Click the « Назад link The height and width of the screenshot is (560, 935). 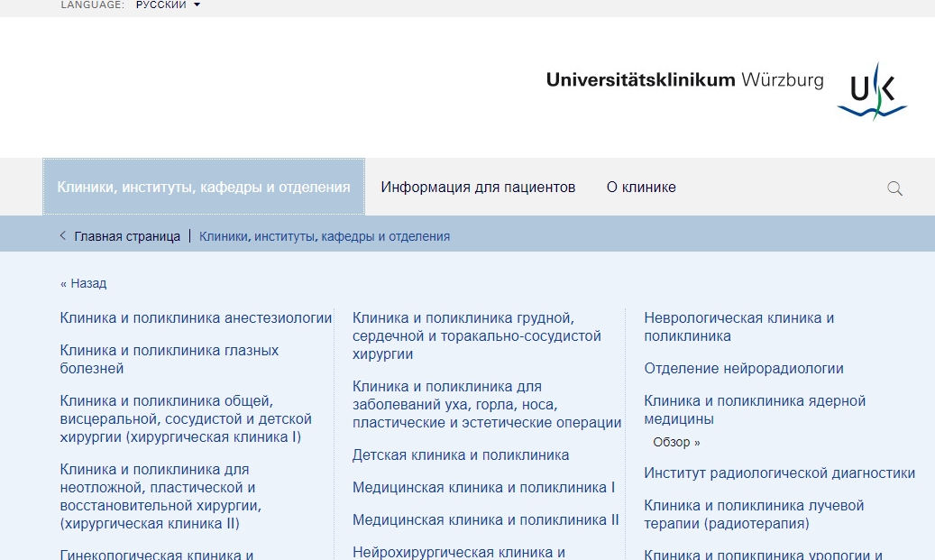point(83,283)
